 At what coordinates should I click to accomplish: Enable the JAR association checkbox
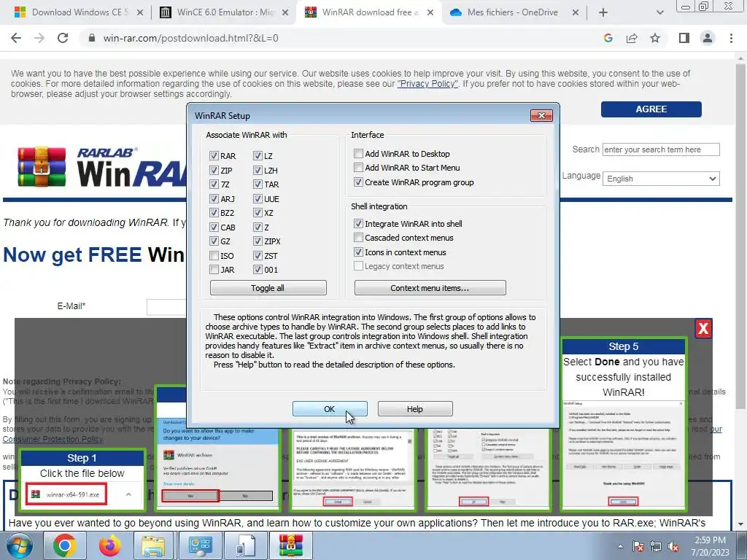[214, 270]
